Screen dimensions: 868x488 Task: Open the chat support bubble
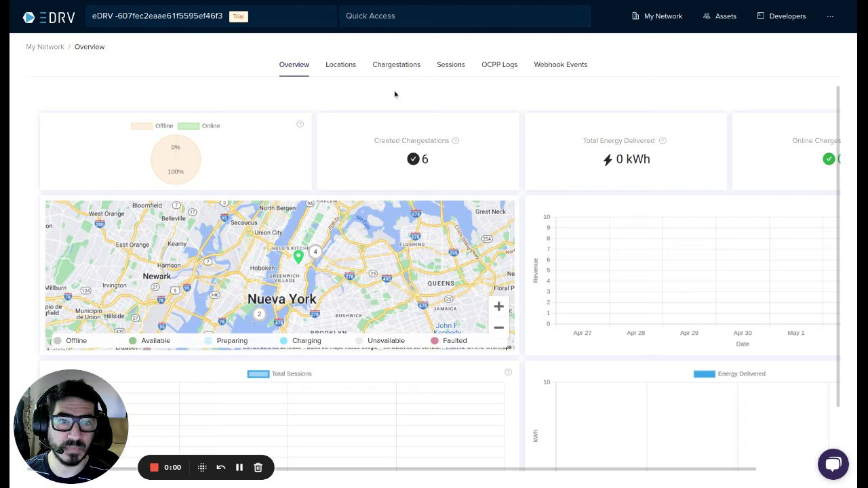[x=833, y=464]
